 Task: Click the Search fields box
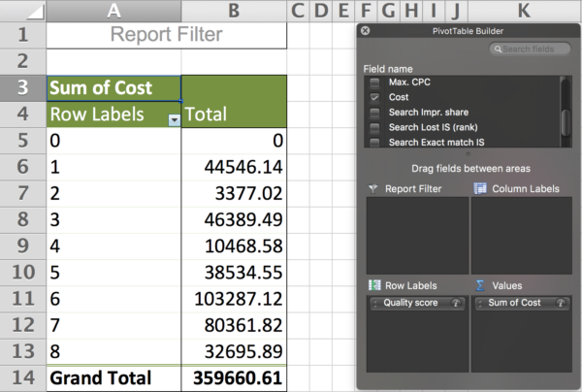(x=530, y=49)
